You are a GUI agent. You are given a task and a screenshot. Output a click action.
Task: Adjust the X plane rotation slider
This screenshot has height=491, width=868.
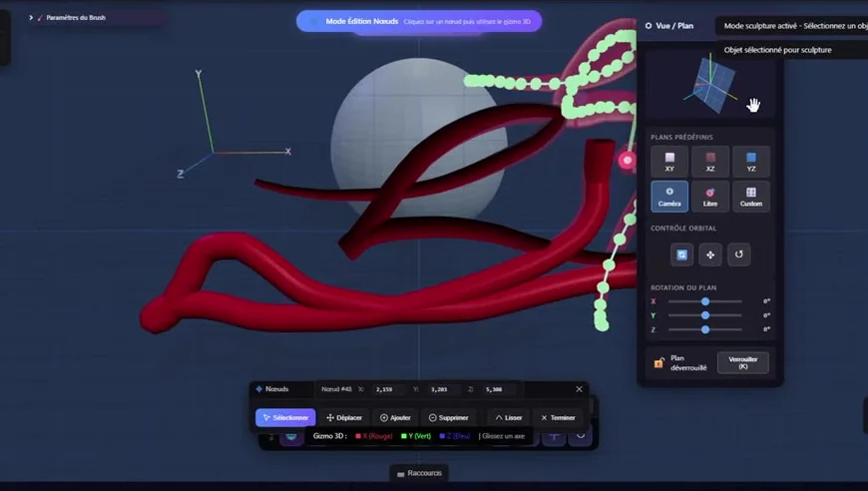point(704,301)
